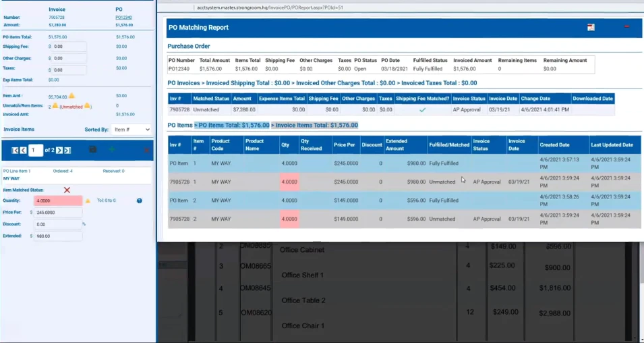The height and width of the screenshot is (343, 644).
Task: Click $2,988.00 in the background invoice
Action: [555, 313]
